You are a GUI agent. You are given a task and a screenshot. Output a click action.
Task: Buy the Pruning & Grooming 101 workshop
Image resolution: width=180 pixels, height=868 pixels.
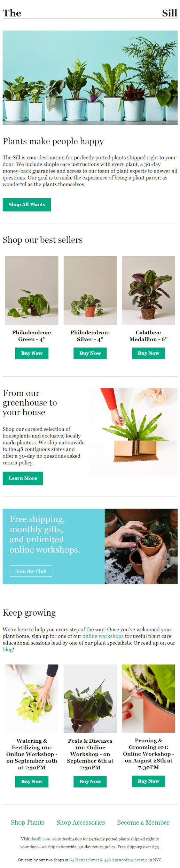[x=149, y=781]
